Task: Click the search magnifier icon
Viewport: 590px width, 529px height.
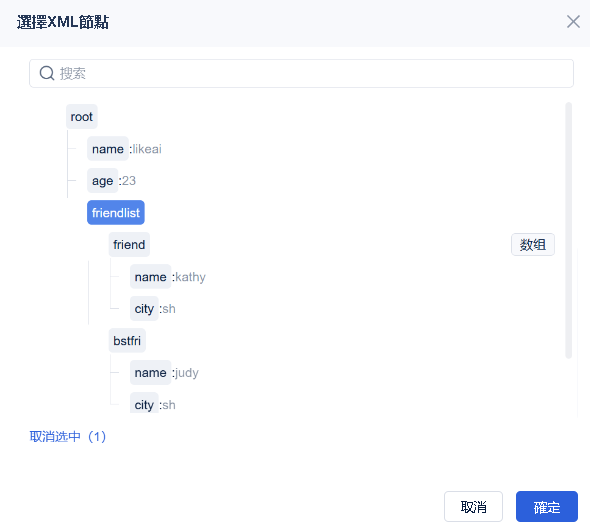Action: click(x=47, y=73)
